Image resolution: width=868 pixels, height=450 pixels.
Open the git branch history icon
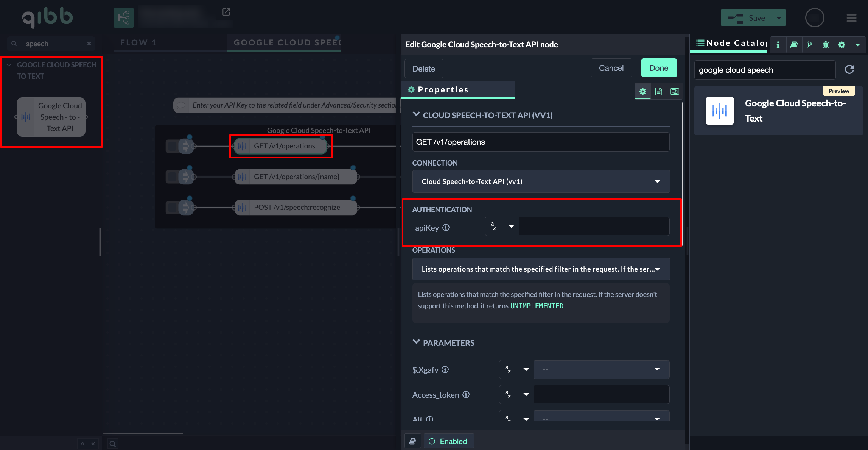(x=810, y=45)
